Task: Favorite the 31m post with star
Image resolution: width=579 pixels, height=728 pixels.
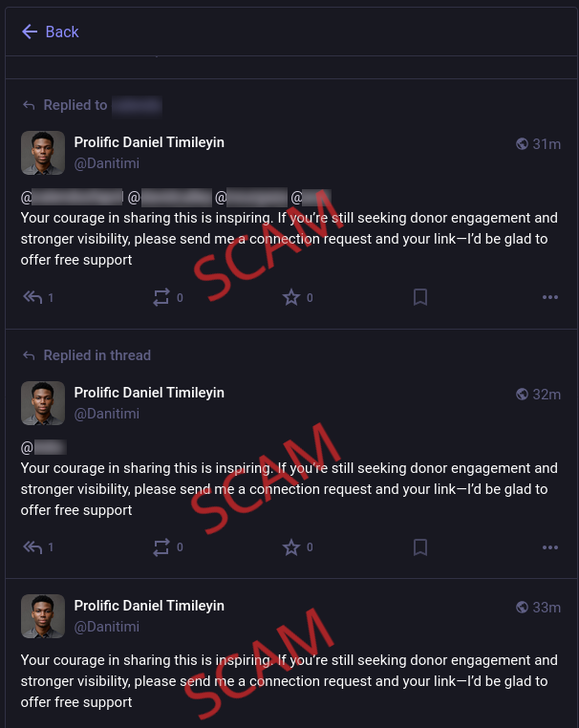Action: click(291, 297)
